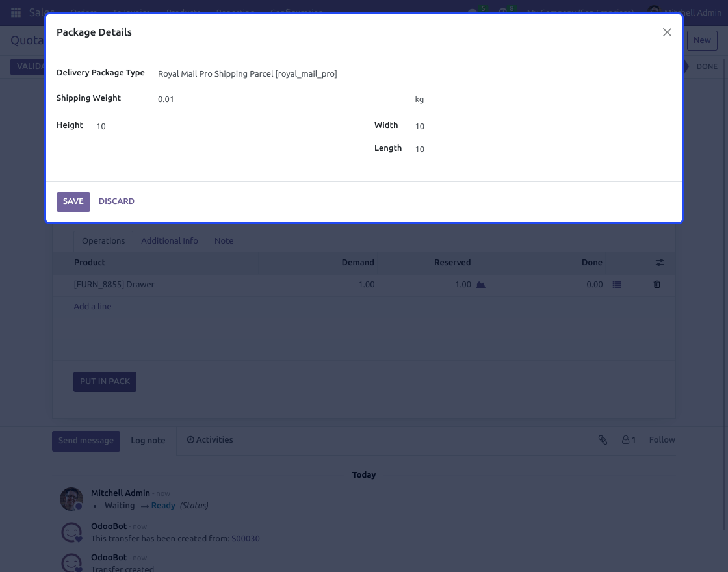Open the followers list icon
The image size is (728, 572).
point(629,440)
